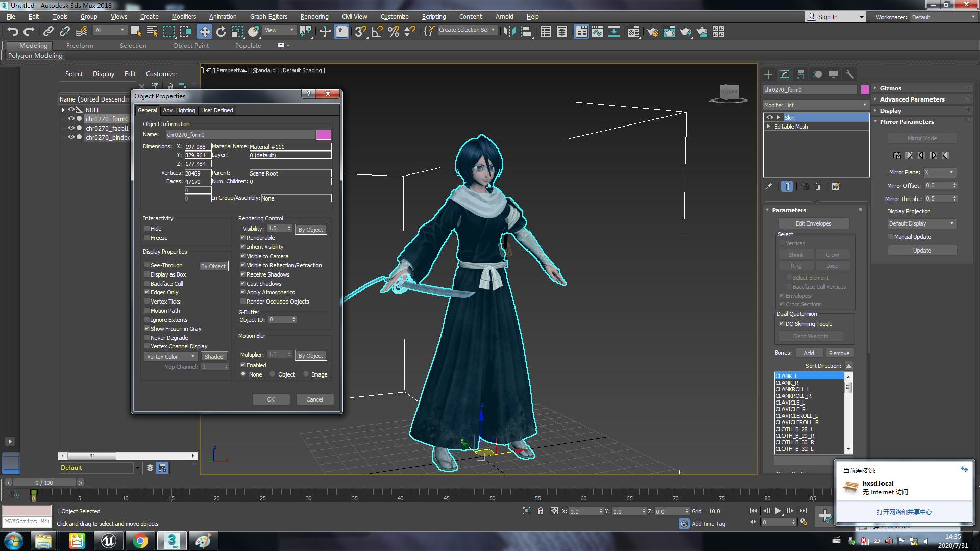The image size is (980, 551).
Task: Open the Utilities wrench panel
Action: point(849,74)
